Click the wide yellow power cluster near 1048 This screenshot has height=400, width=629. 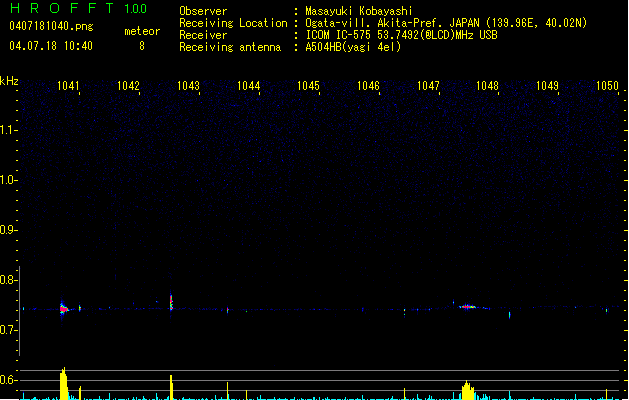[468, 390]
